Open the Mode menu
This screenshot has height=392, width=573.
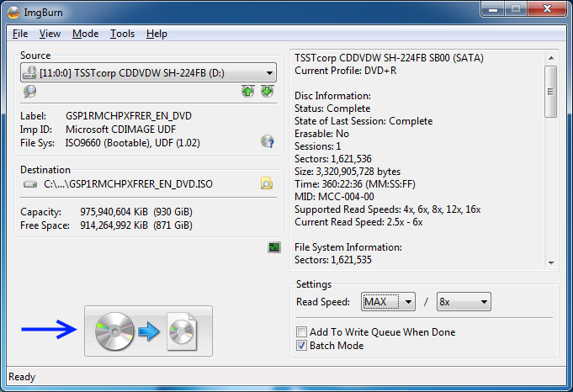(x=86, y=34)
